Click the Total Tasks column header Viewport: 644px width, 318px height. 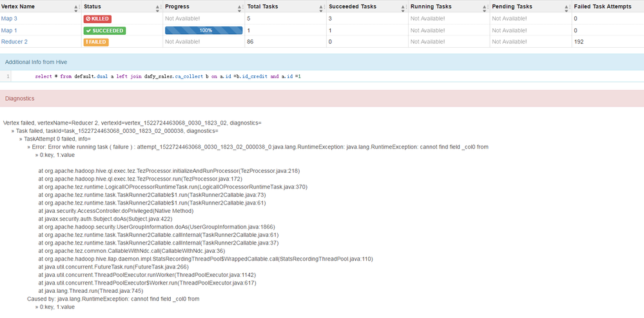(262, 6)
